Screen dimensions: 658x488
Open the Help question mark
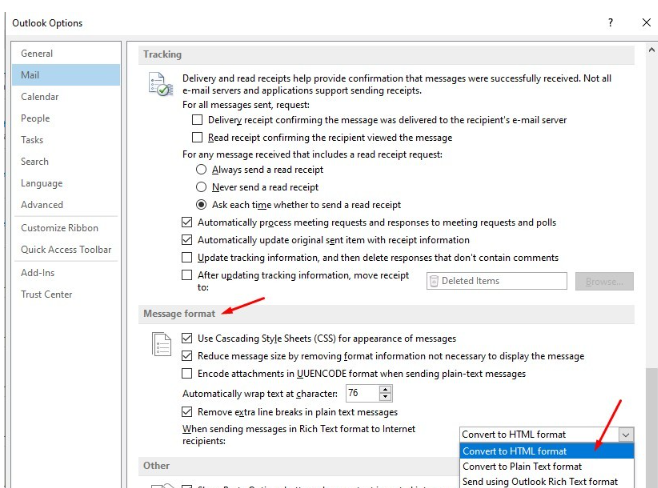611,23
